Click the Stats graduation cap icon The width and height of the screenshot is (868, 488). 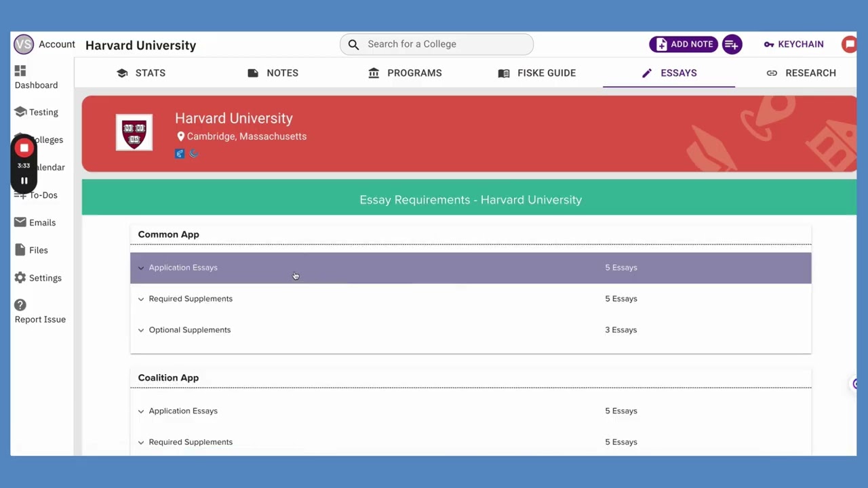(x=122, y=73)
